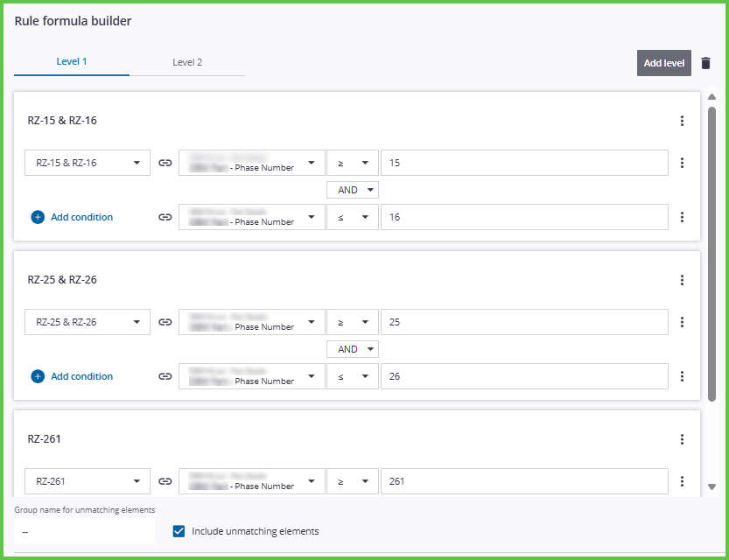Open the RZ-25 & RZ-26 group dropdown
The image size is (729, 560).
tap(88, 322)
